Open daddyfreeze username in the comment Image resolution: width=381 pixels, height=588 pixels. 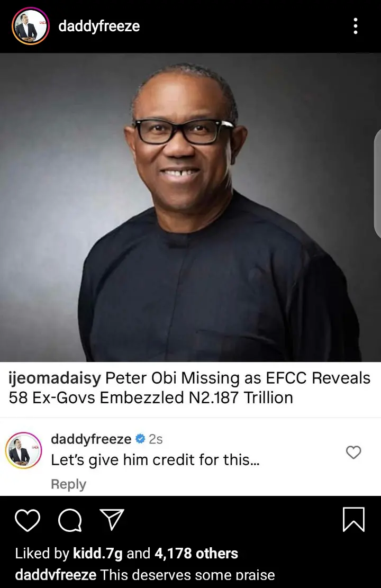point(91,439)
